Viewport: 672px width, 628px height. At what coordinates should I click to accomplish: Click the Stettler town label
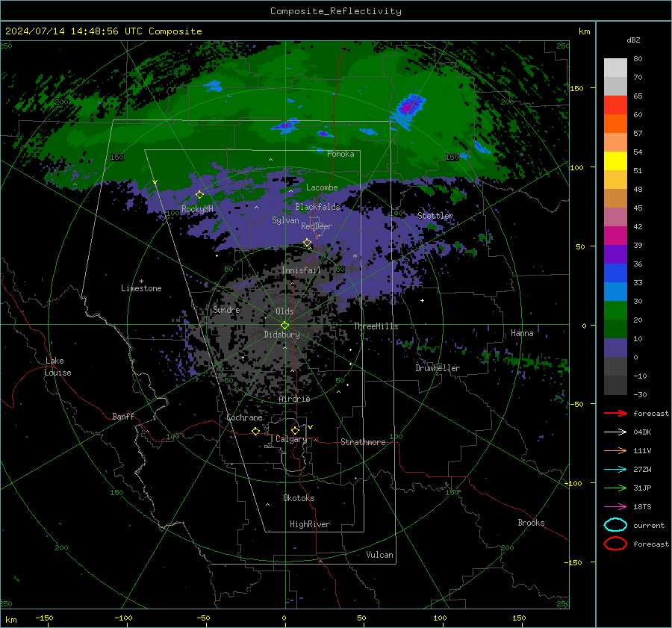(x=435, y=216)
